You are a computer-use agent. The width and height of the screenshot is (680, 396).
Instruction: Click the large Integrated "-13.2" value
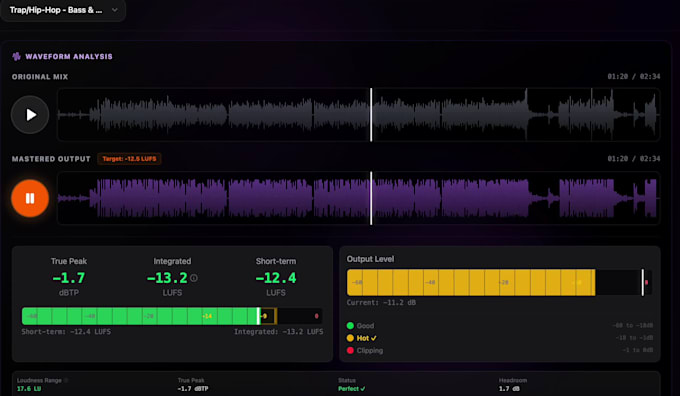[x=167, y=278]
